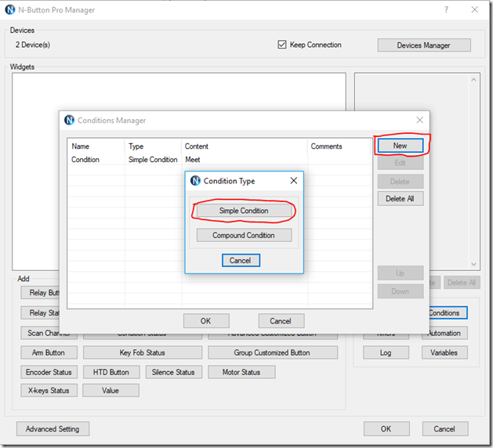Click OK in N-Button Pro Manager
Viewport: 493px width, 448px height.
(x=386, y=429)
